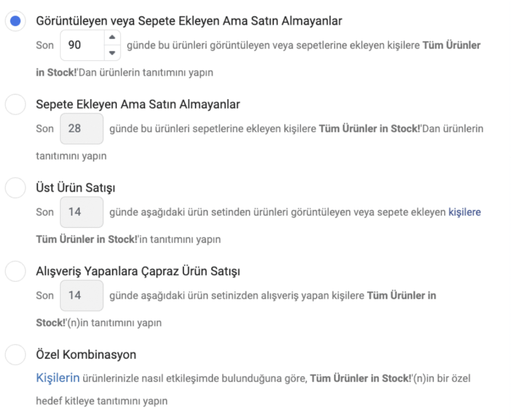The image size is (523, 420).
Task: Click the 'Üst Ürün Satışı' heading text
Action: (76, 188)
